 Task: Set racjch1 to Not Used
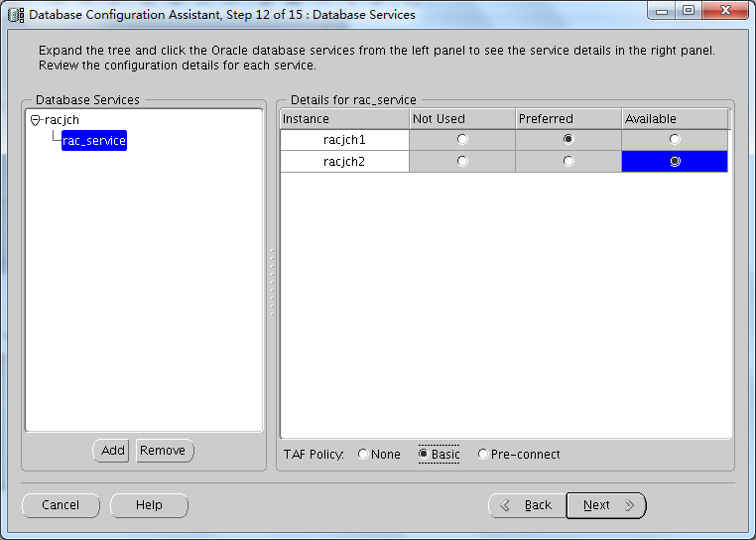462,139
